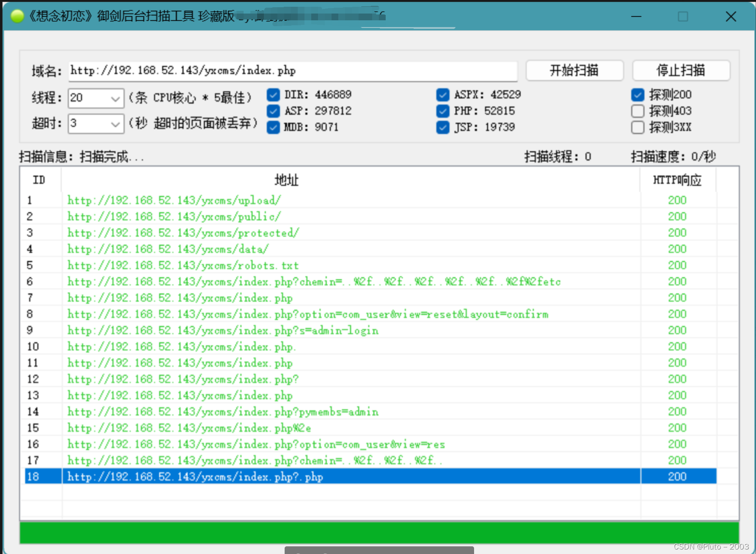Click ID cell 13 in results list
Image resolution: width=756 pixels, height=554 pixels.
[x=33, y=395]
